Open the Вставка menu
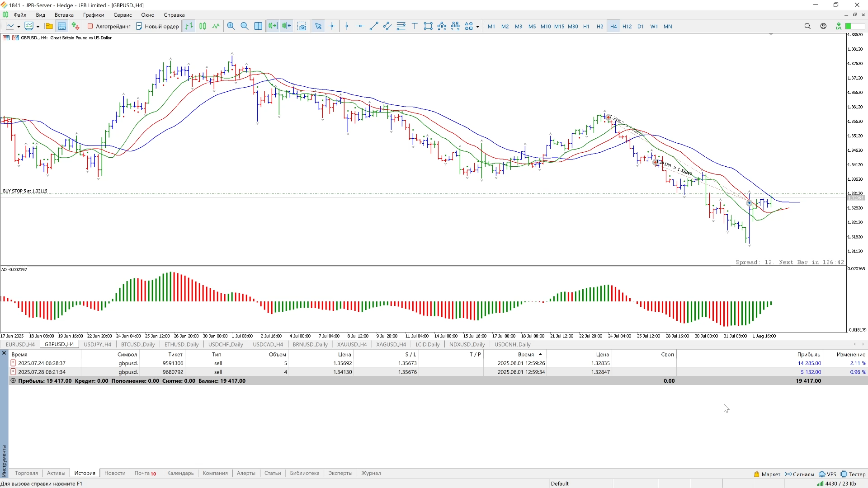 [64, 15]
